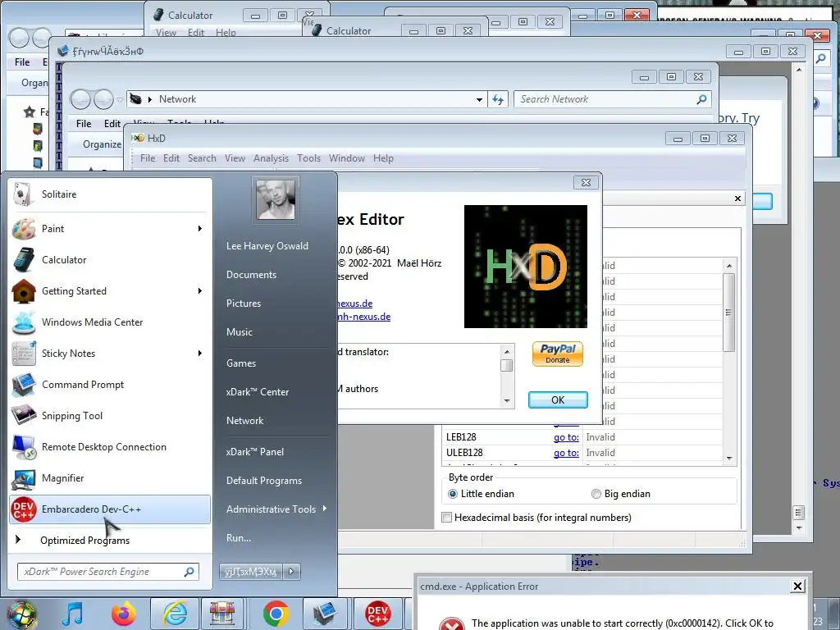840x630 pixels.
Task: Expand Getting Started submenu arrow
Action: (x=200, y=291)
